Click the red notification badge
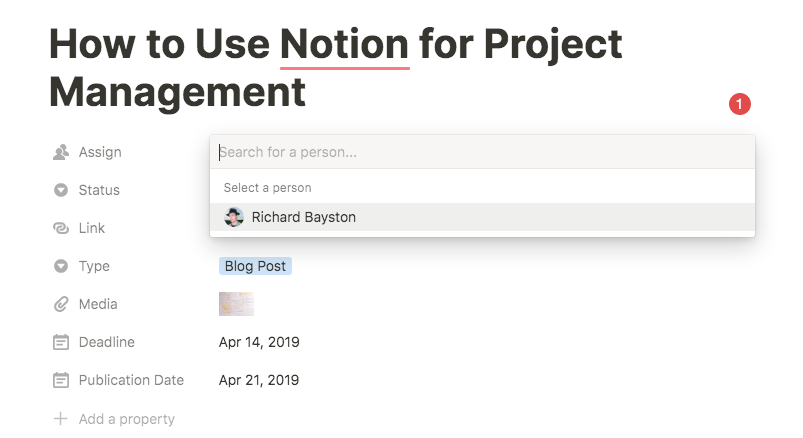803x438 pixels. click(x=739, y=104)
